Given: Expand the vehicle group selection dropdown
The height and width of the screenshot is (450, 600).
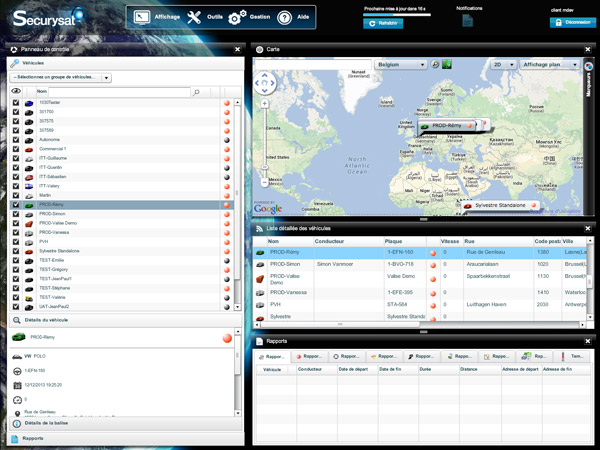Looking at the screenshot, I should click(106, 77).
